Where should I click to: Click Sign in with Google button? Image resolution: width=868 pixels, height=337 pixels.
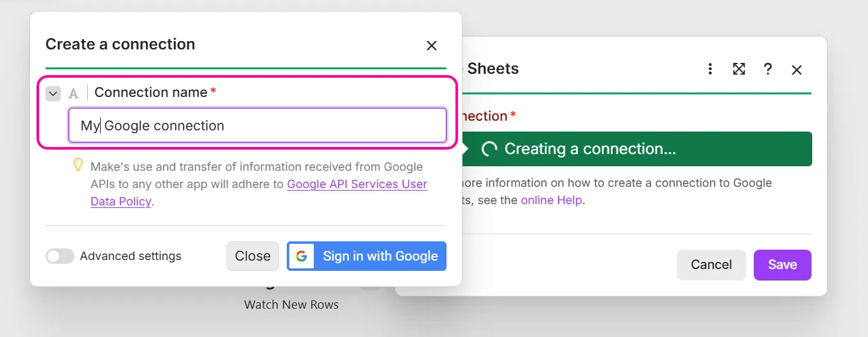(x=366, y=256)
